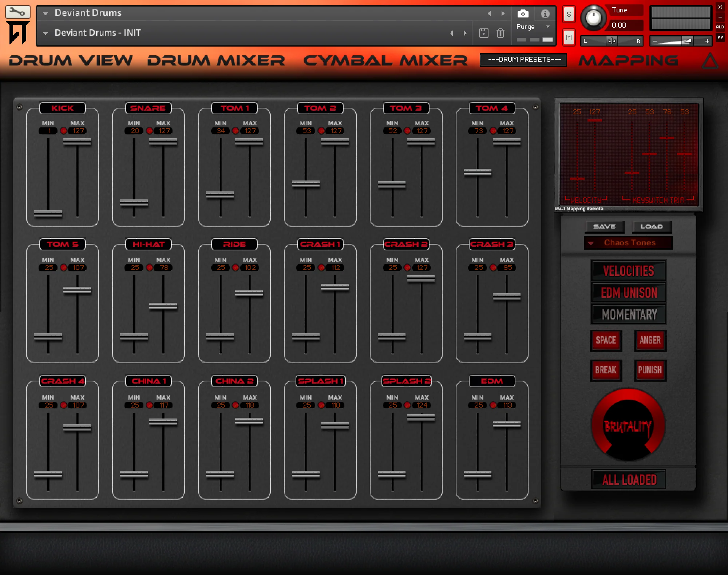Click the TOM 4 MIN slider handle
This screenshot has height=575, width=728.
[478, 172]
